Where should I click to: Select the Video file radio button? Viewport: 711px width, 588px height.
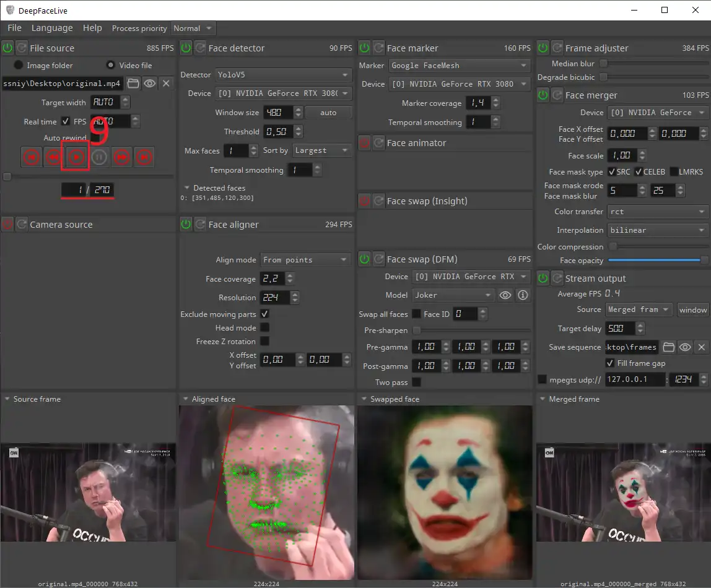tap(111, 65)
